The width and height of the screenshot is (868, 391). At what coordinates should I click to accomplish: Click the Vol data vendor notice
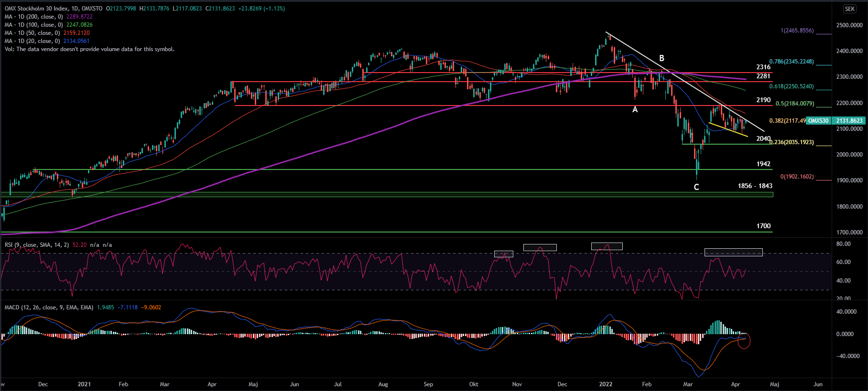89,49
